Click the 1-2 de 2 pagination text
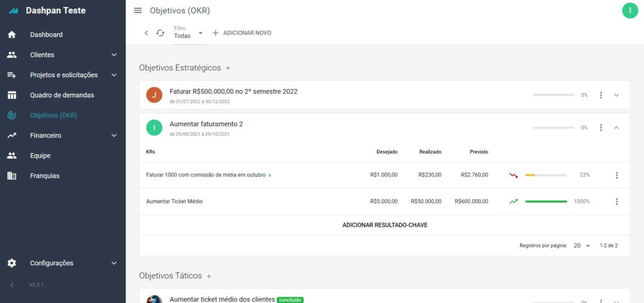Screen dimensions: 644x303 pos(609,246)
